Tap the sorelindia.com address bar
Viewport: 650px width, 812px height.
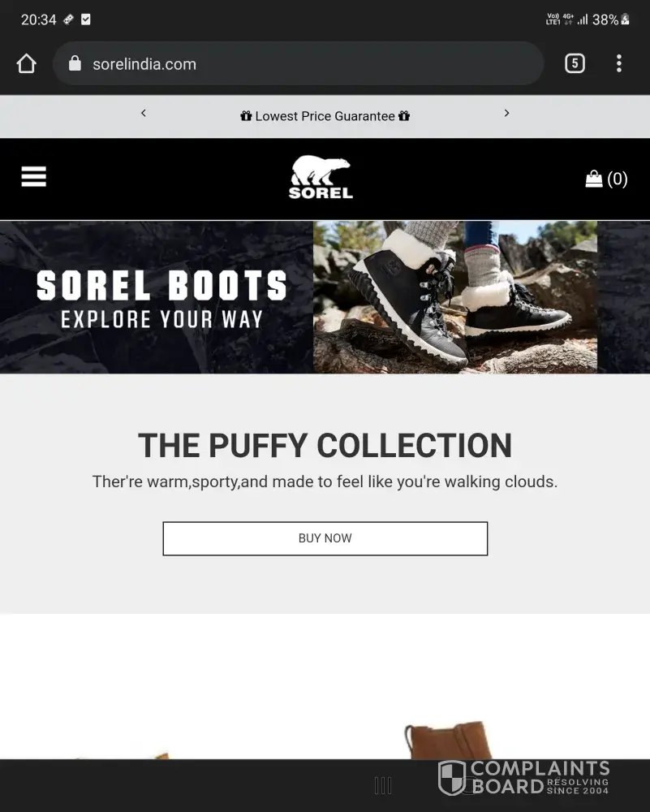298,63
